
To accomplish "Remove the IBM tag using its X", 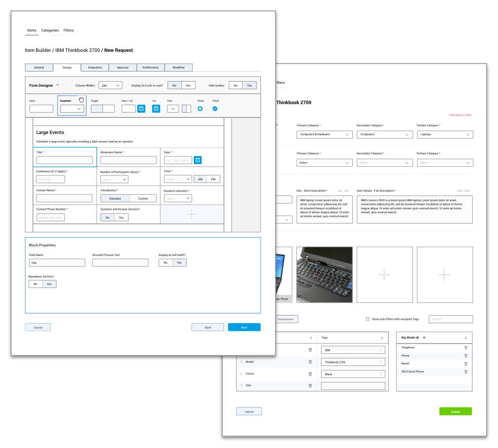I will (381, 350).
